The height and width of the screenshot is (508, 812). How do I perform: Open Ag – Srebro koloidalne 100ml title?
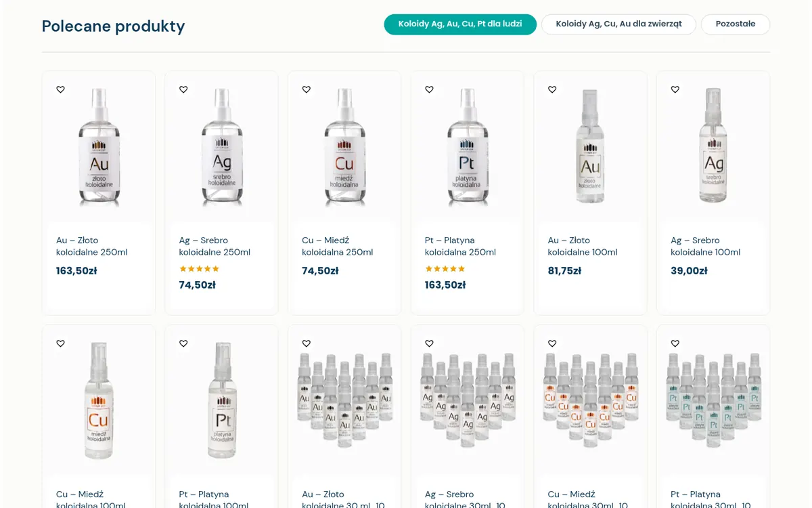pyautogui.click(x=705, y=246)
